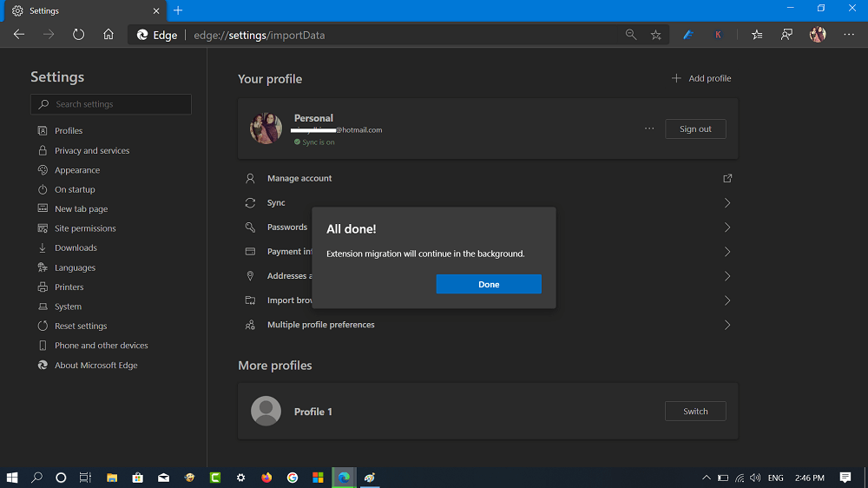Click the zoom magnifier icon in address bar
868x488 pixels.
pyautogui.click(x=630, y=35)
